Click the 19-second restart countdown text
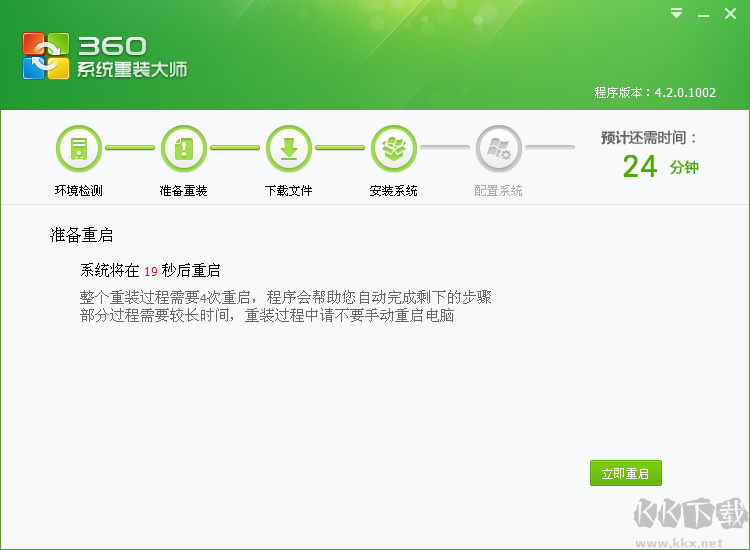This screenshot has width=750, height=550. pos(150,271)
